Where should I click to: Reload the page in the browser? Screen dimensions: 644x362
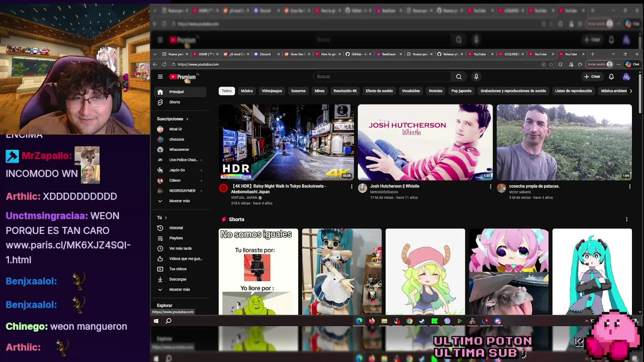[164, 64]
